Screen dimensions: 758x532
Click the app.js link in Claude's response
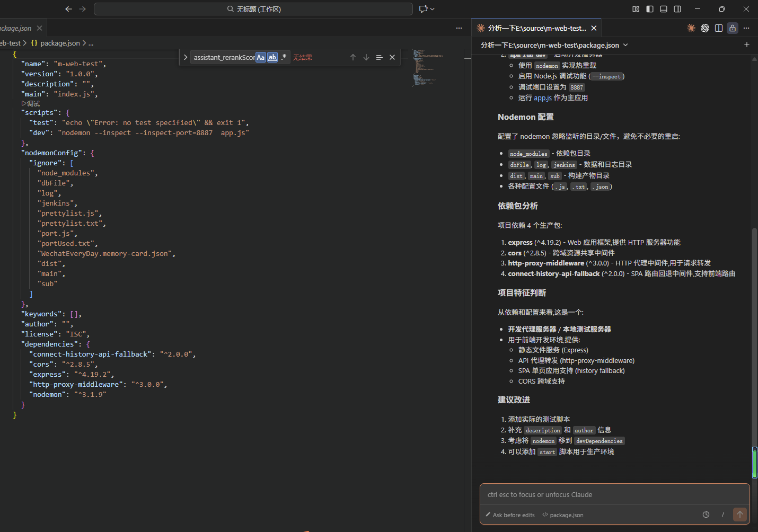(542, 97)
